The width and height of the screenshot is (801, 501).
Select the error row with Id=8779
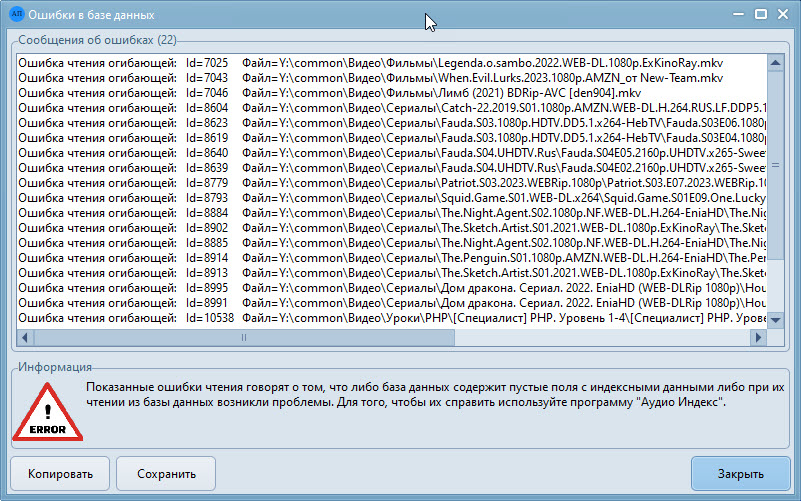coord(392,183)
